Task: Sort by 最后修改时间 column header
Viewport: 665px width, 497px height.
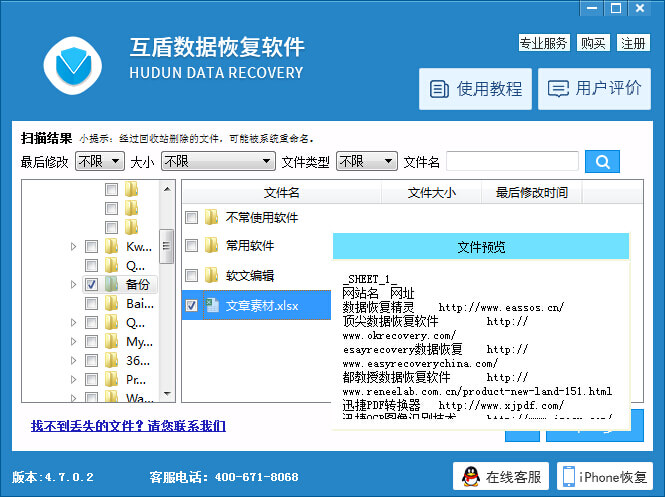Action: click(x=532, y=193)
